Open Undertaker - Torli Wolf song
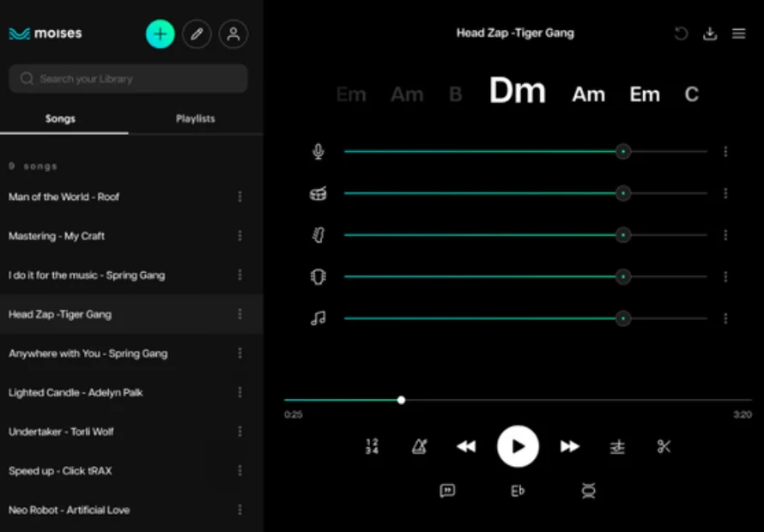 [x=61, y=432]
